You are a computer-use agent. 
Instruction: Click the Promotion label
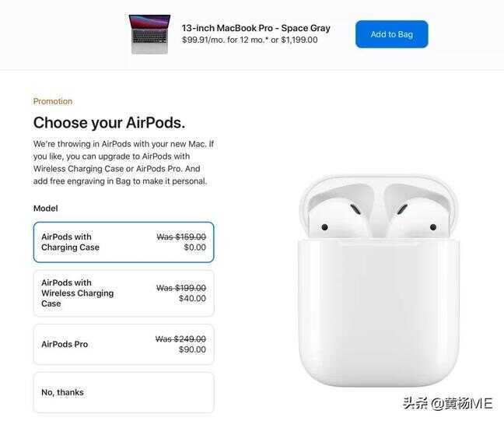[53, 101]
